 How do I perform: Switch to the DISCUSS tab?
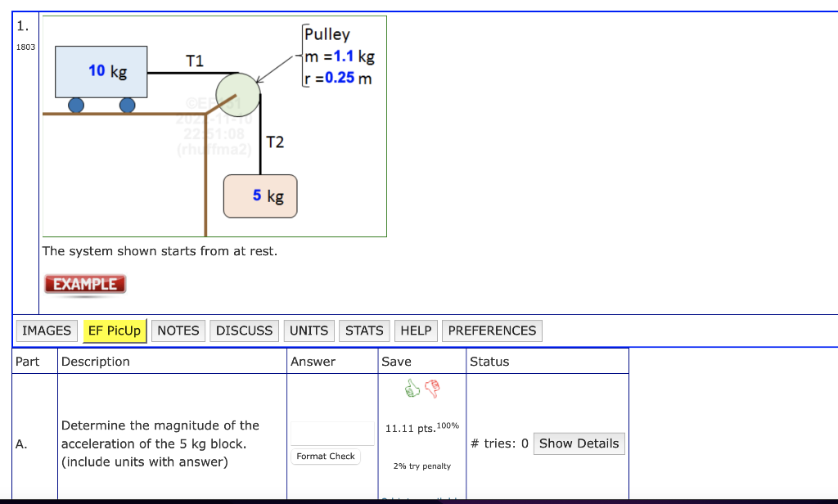(242, 331)
